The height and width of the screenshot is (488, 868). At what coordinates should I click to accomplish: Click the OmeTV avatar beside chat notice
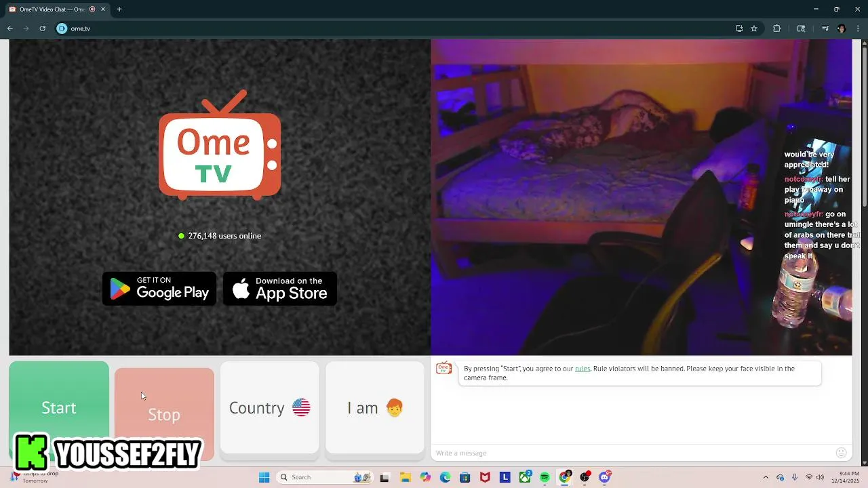tap(443, 369)
